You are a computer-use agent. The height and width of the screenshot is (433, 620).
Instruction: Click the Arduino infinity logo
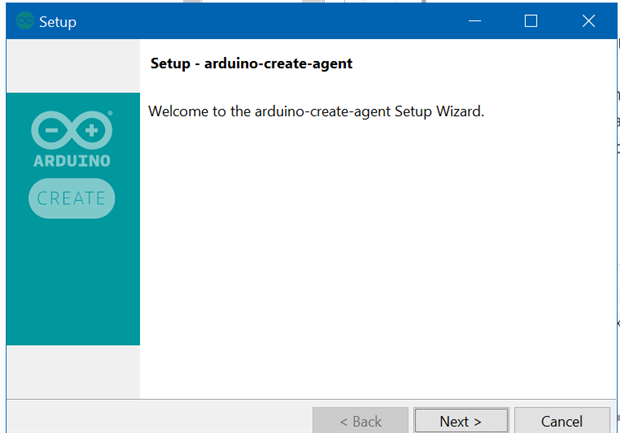(x=72, y=130)
